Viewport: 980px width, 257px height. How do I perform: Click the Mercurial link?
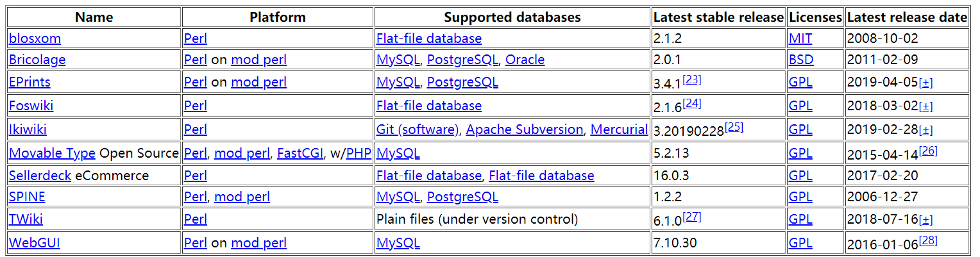point(619,129)
